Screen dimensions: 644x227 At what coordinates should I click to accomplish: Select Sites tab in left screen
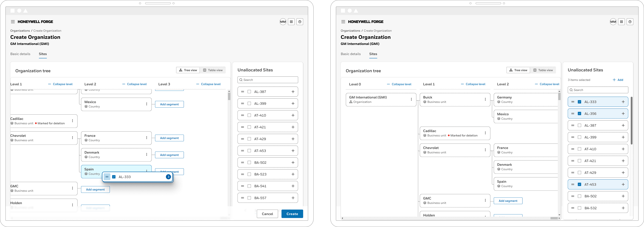[x=43, y=54]
